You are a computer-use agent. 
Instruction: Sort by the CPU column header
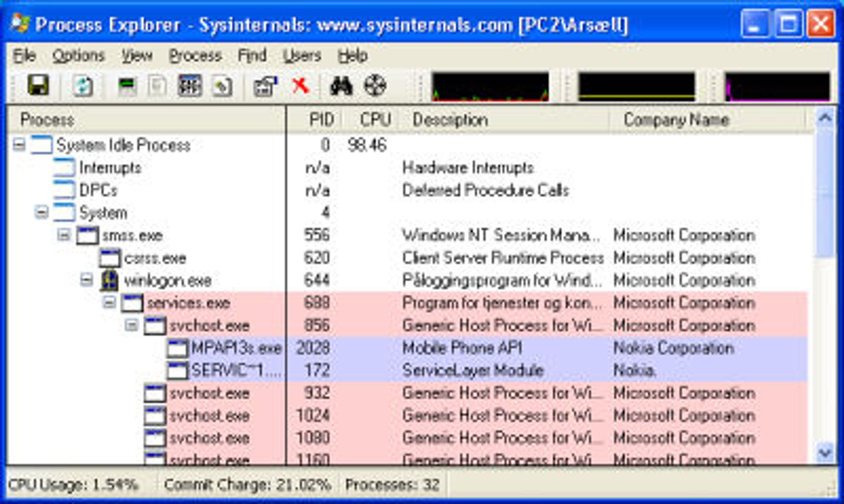tap(371, 120)
